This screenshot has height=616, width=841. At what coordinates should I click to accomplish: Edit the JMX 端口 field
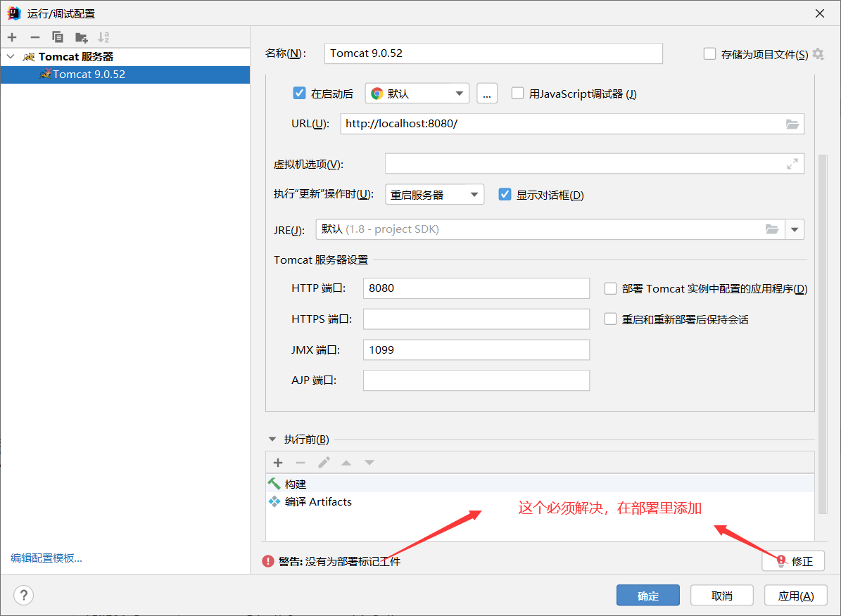point(476,350)
